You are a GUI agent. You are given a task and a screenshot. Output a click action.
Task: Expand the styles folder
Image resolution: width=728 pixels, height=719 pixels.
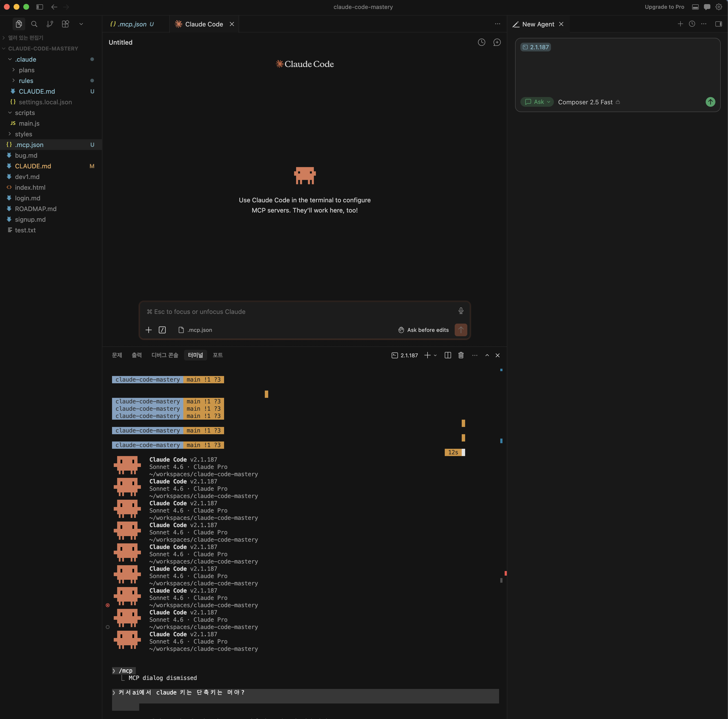coord(51,134)
